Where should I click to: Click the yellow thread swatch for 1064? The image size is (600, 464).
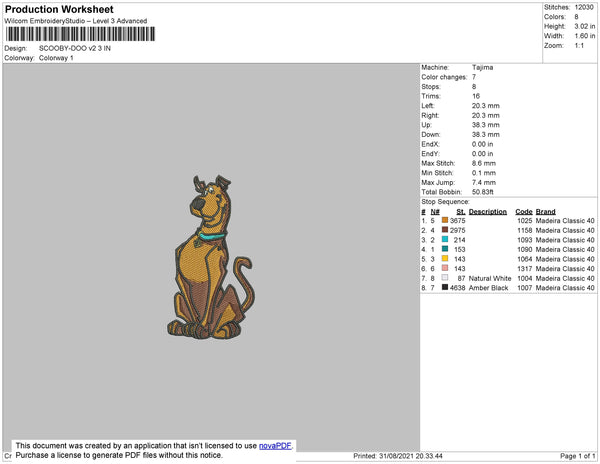point(445,259)
